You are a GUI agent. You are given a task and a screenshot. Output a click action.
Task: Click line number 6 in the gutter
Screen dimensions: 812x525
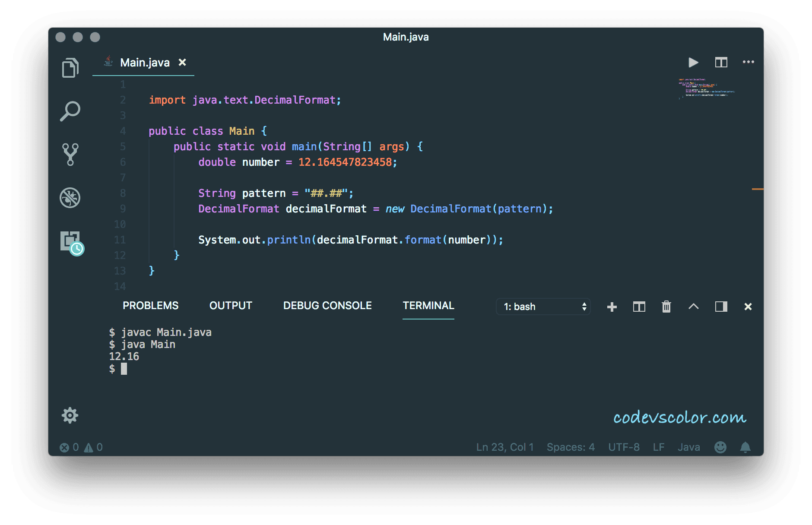tap(123, 162)
